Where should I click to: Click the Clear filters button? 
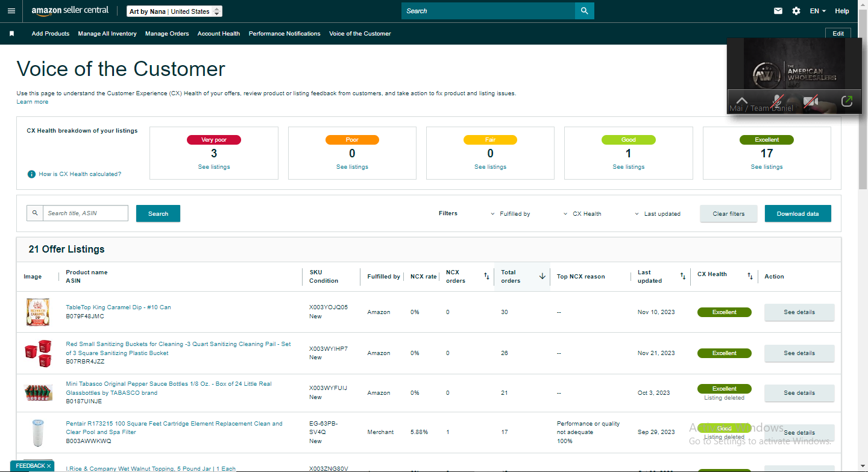tap(729, 213)
